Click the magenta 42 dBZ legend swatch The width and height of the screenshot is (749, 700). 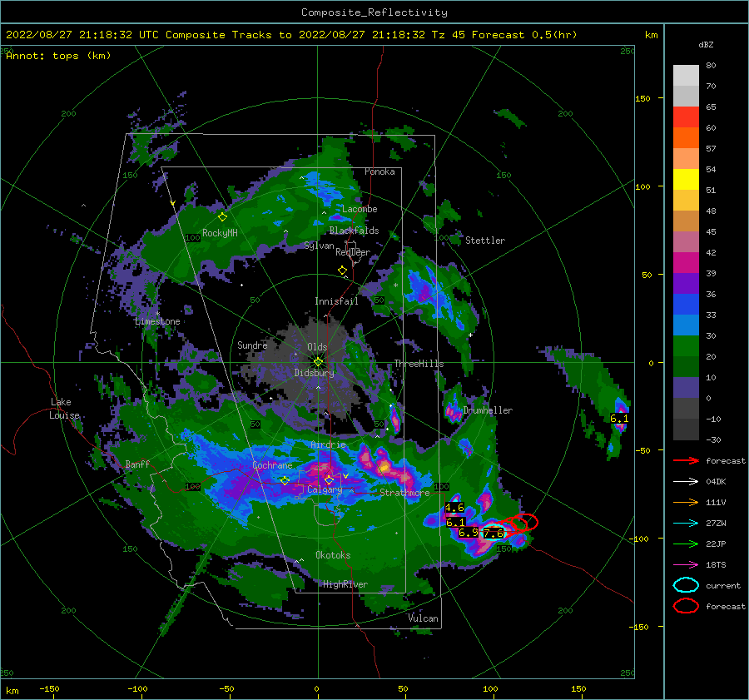pyautogui.click(x=686, y=262)
